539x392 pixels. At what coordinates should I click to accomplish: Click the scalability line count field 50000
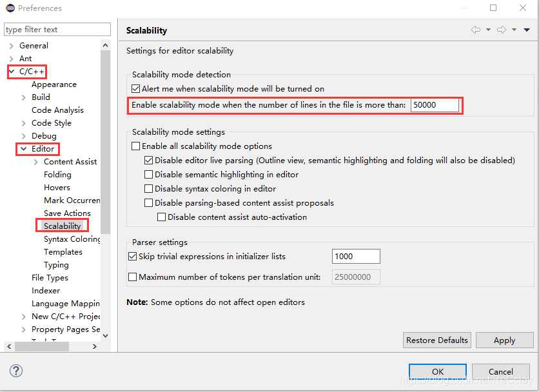coord(435,105)
